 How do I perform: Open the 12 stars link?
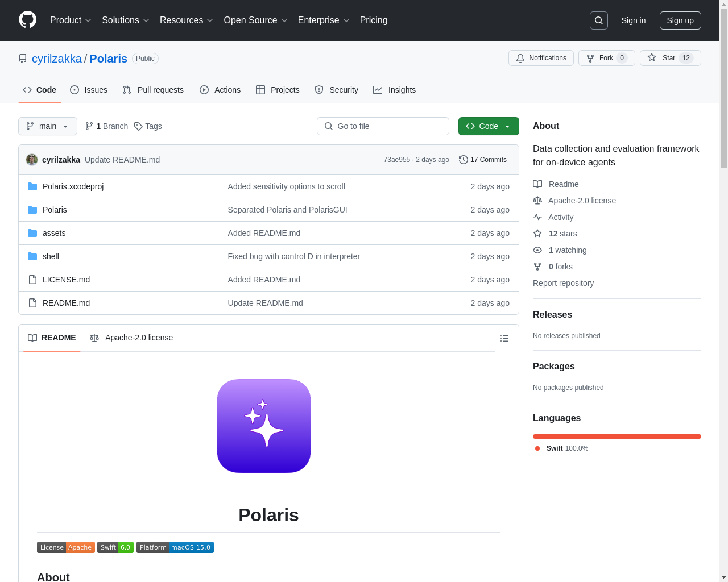pyautogui.click(x=555, y=234)
